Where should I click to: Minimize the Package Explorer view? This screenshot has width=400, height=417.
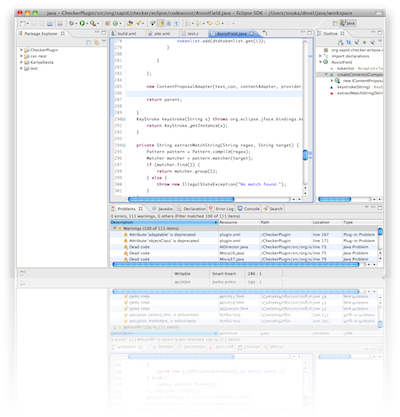(97, 32)
